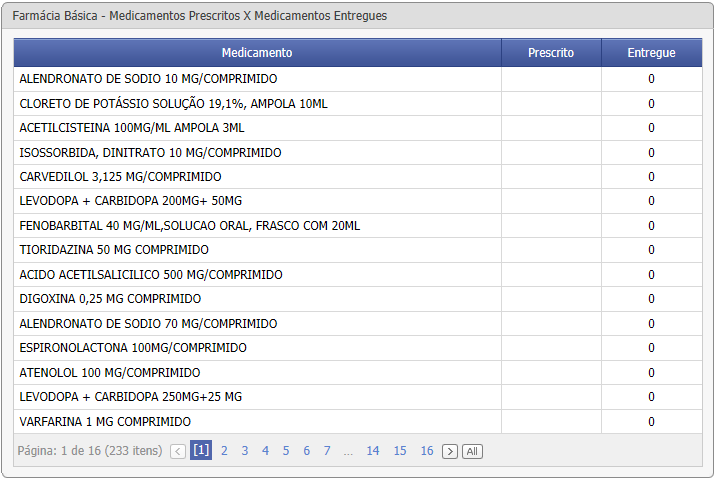Viewport: 716px width, 480px height.
Task: Click Entregue value 0 for ATENOLOL row
Action: pyautogui.click(x=652, y=373)
